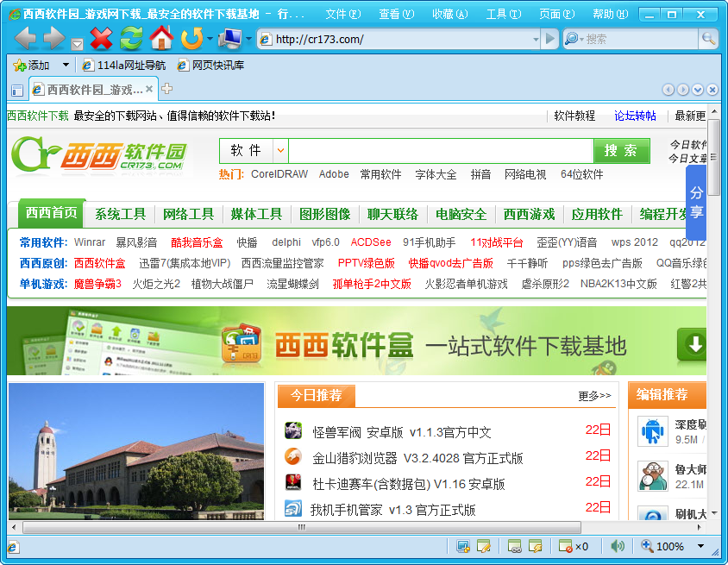Click the 杜卡迪赛车 game icon
Image resolution: width=728 pixels, height=565 pixels.
pyautogui.click(x=293, y=482)
